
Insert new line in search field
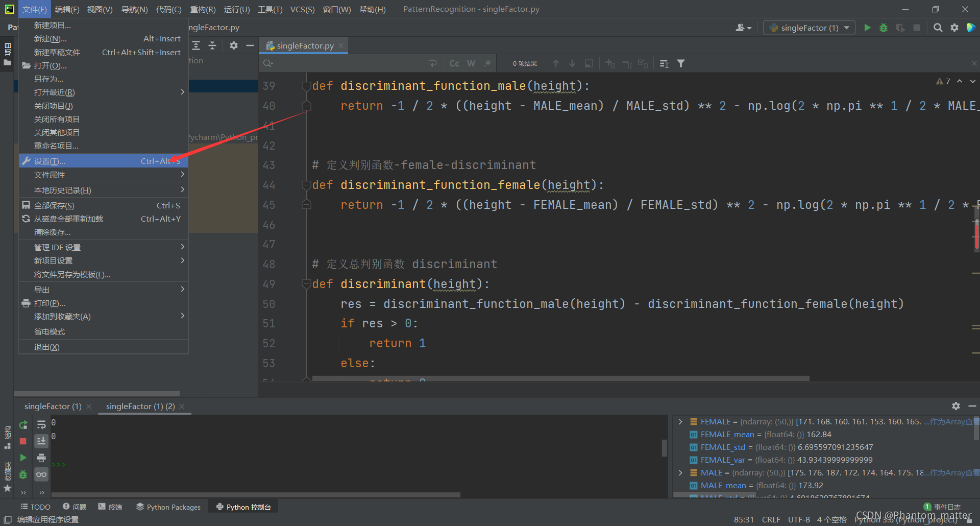(x=433, y=63)
